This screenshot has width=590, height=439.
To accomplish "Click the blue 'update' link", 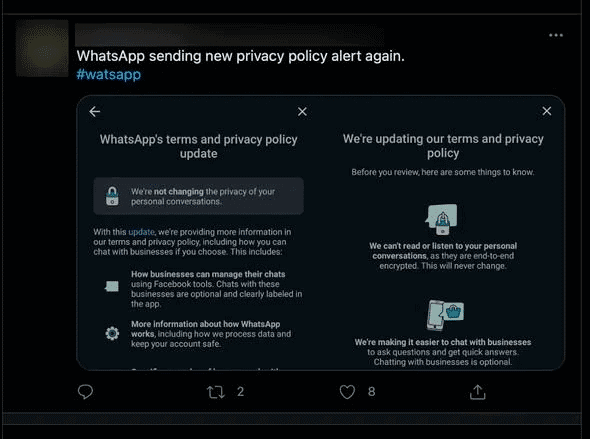I will 141,232.
